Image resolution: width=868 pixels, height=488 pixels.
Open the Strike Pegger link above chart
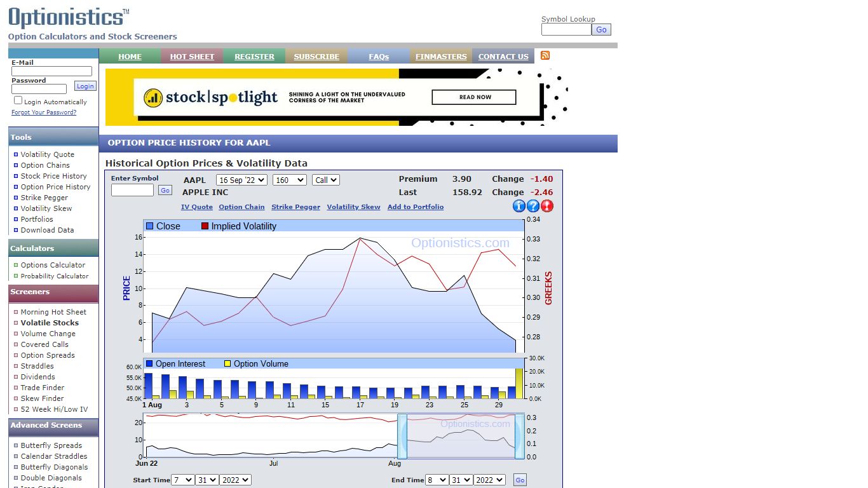click(x=295, y=207)
